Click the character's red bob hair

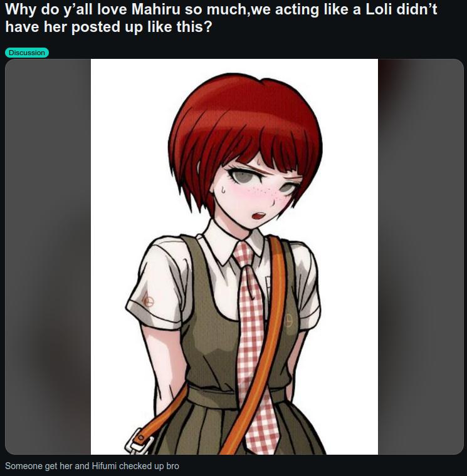[x=243, y=122]
